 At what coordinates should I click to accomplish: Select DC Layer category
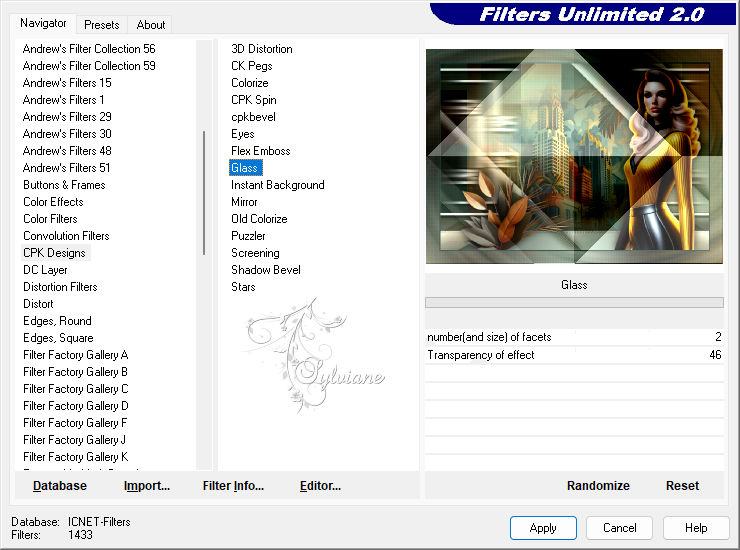pos(45,270)
